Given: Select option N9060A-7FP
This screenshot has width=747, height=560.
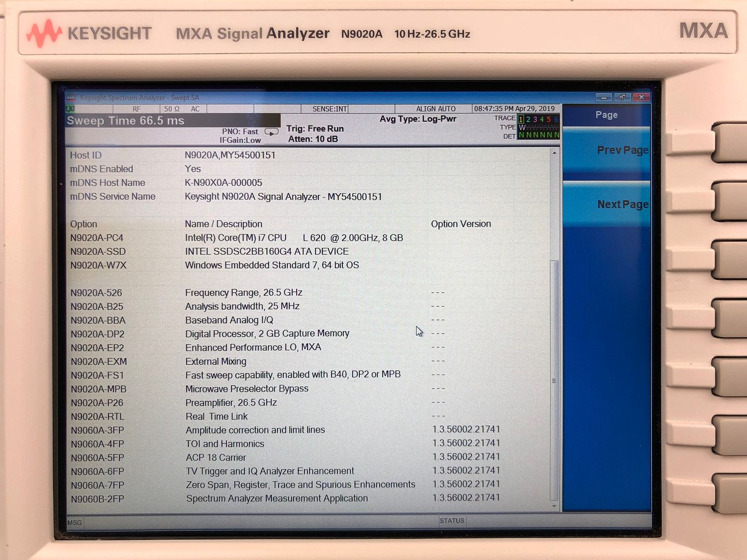Looking at the screenshot, I should [98, 485].
